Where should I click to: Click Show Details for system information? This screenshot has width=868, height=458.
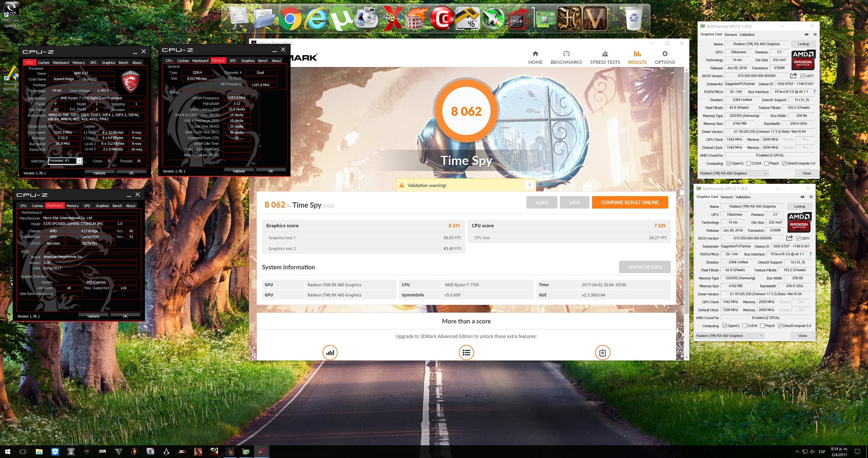tap(645, 267)
